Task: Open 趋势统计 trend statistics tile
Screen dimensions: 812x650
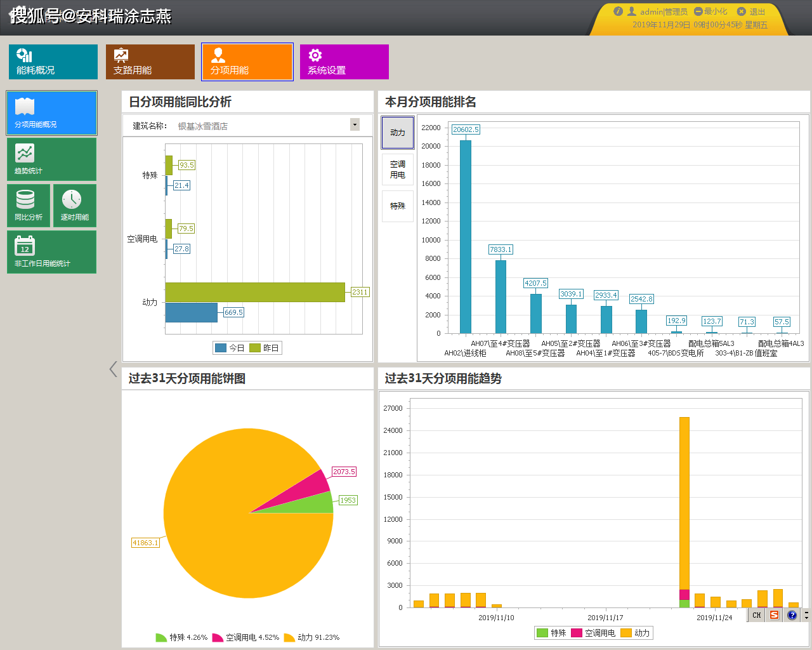Action: 51,159
